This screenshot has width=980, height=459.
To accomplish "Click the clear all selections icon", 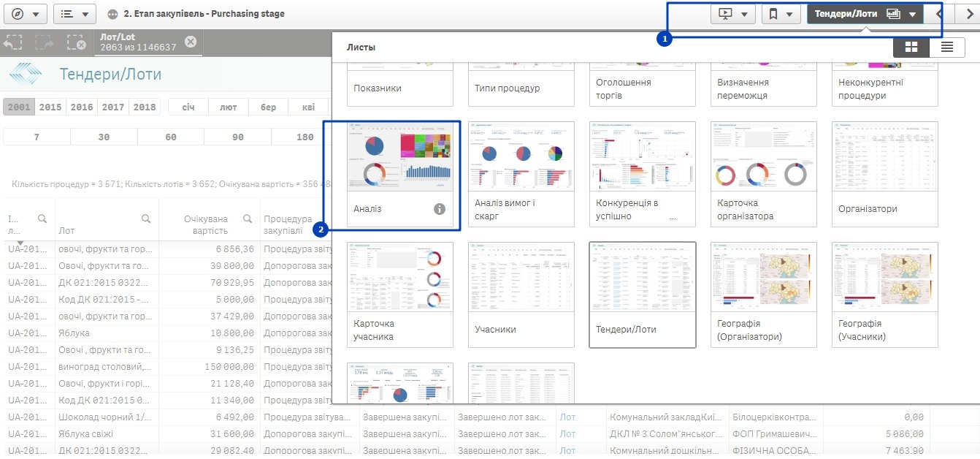I will point(77,42).
